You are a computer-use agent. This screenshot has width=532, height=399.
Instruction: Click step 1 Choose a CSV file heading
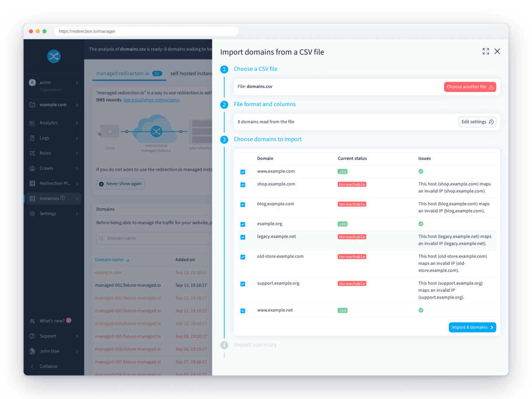pyautogui.click(x=255, y=69)
